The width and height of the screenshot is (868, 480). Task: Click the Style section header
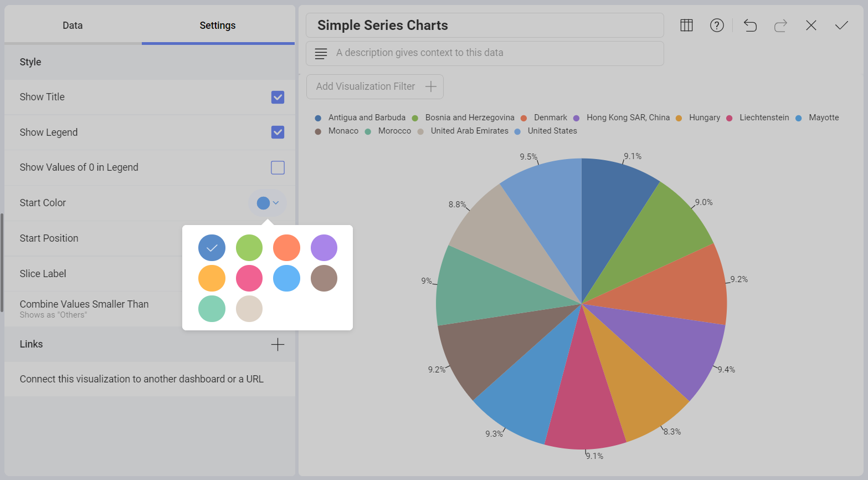click(150, 62)
